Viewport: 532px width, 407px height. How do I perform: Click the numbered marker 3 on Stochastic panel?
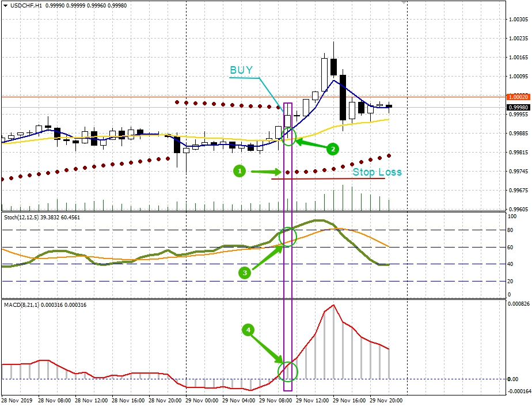[x=244, y=273]
